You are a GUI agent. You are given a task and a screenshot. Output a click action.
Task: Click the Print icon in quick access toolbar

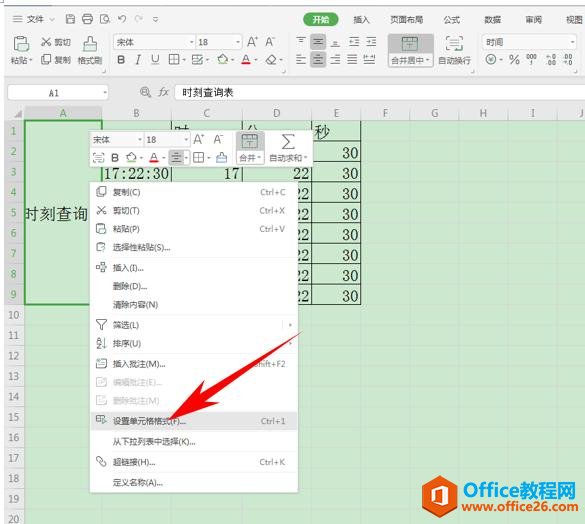click(87, 19)
